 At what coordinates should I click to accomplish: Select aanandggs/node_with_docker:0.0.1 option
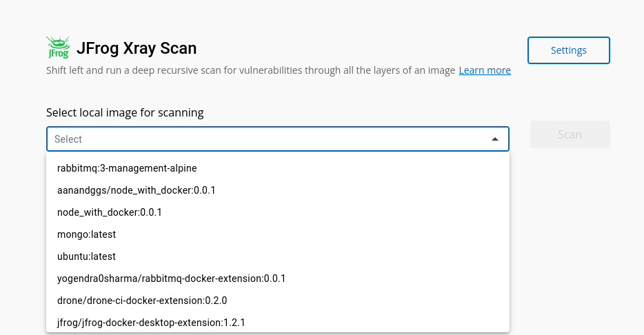point(278,190)
